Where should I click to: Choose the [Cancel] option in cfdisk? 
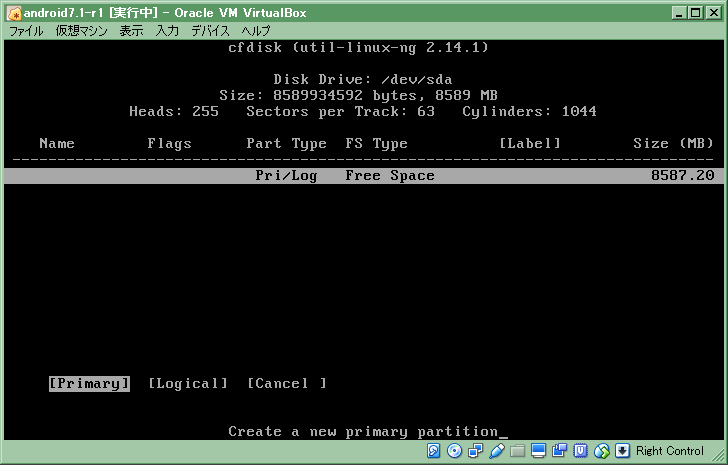287,384
